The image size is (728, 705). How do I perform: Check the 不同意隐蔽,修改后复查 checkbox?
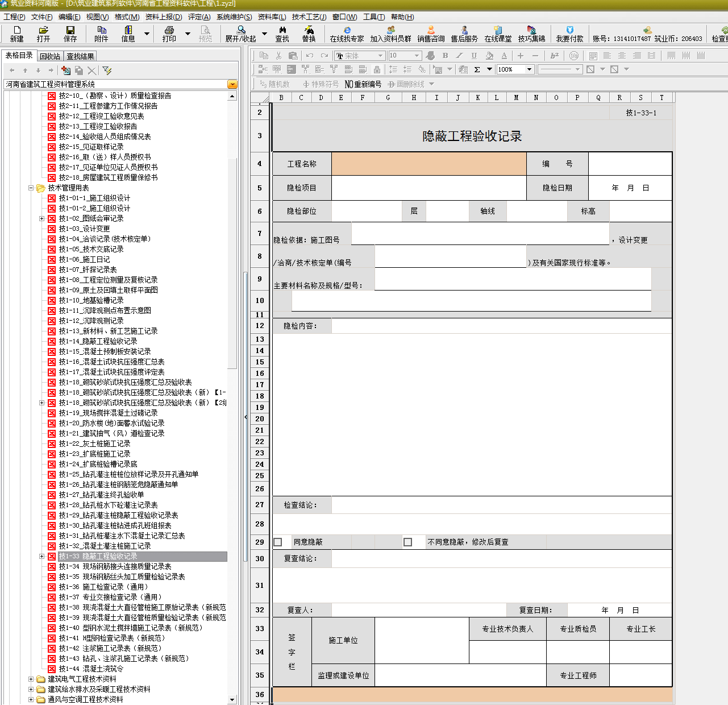[407, 542]
